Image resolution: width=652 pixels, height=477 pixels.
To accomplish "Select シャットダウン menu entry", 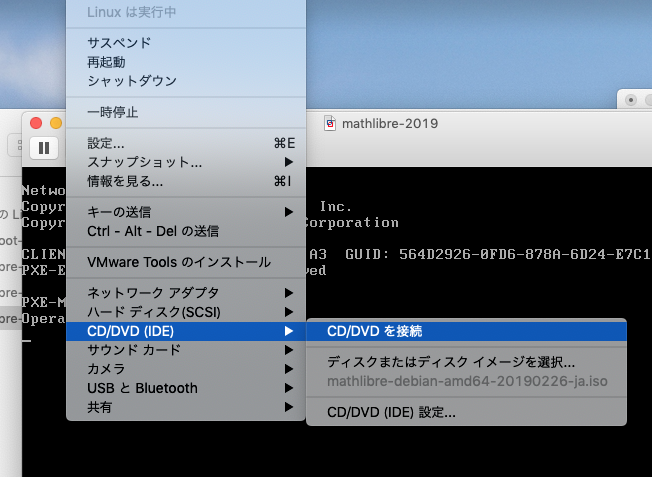I will coord(186,81).
